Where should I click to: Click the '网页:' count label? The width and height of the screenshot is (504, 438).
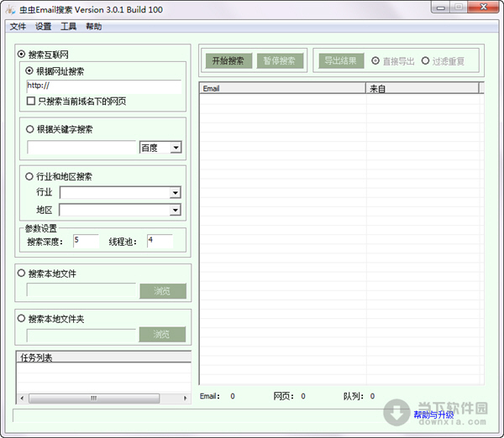(x=283, y=396)
